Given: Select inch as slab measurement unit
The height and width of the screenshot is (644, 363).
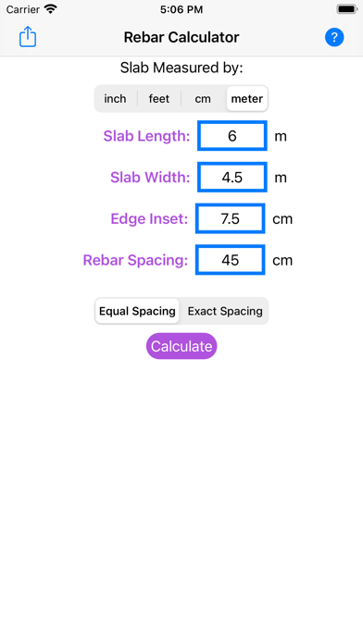Looking at the screenshot, I should [115, 99].
